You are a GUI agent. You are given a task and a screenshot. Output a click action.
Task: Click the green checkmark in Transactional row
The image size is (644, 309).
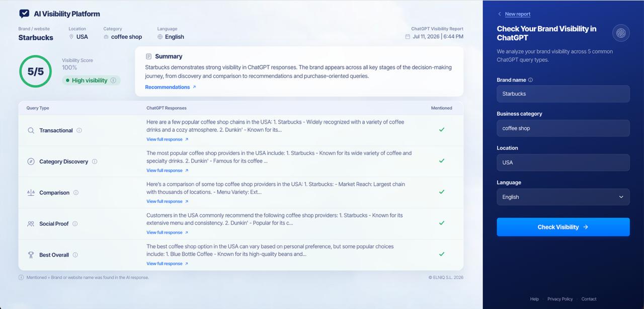point(442,130)
